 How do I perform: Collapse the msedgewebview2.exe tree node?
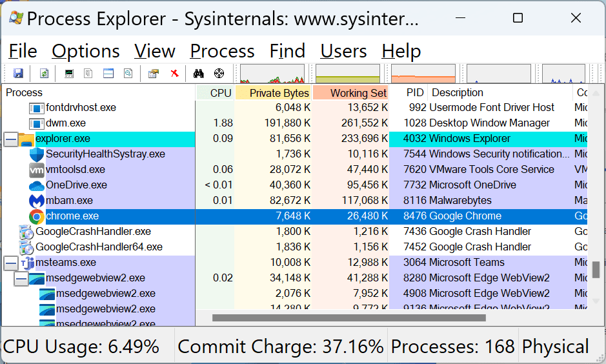pos(21,278)
